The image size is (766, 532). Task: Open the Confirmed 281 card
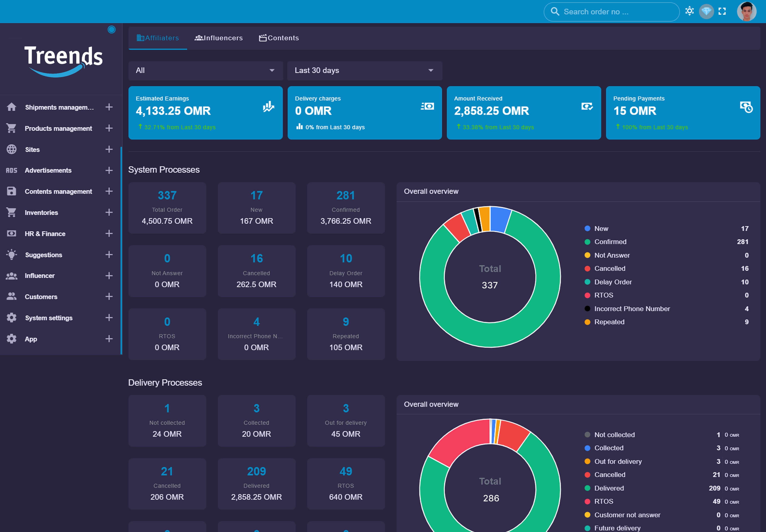346,208
